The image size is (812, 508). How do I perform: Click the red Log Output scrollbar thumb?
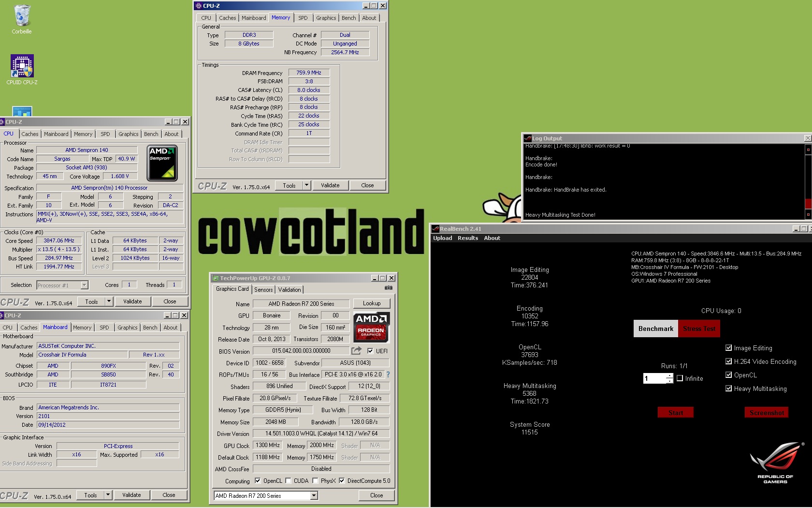[x=808, y=203]
